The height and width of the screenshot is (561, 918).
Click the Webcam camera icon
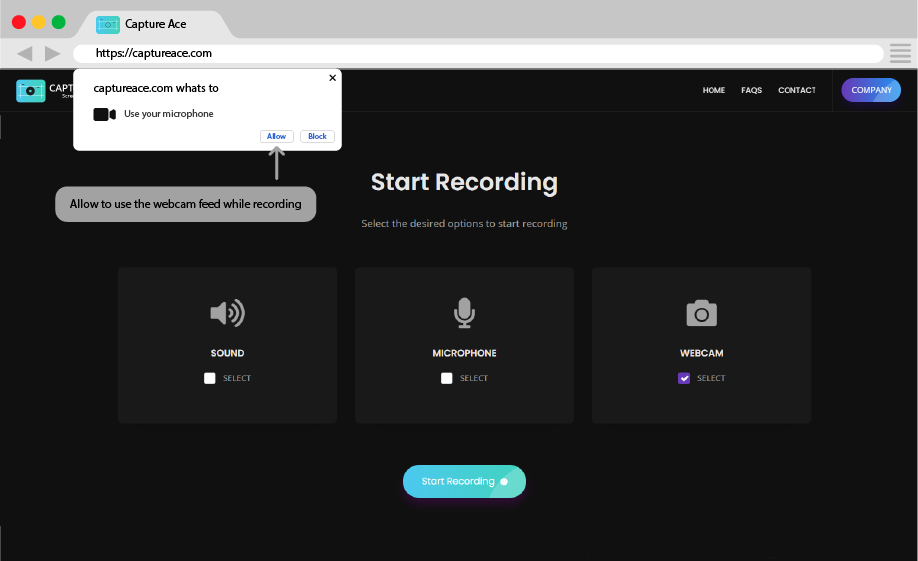click(x=701, y=313)
